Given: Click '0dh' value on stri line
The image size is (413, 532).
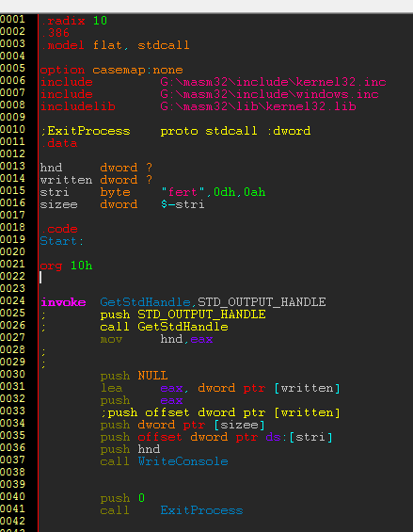Looking at the screenshot, I should point(225,192).
